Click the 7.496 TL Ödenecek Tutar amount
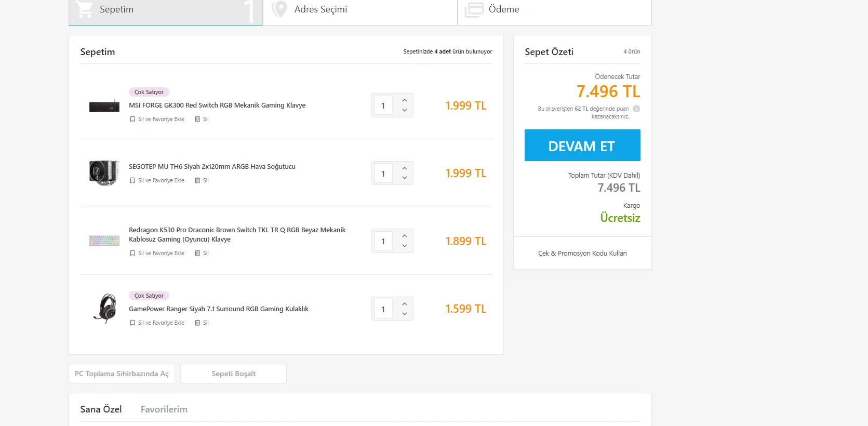This screenshot has height=426, width=868. click(608, 91)
